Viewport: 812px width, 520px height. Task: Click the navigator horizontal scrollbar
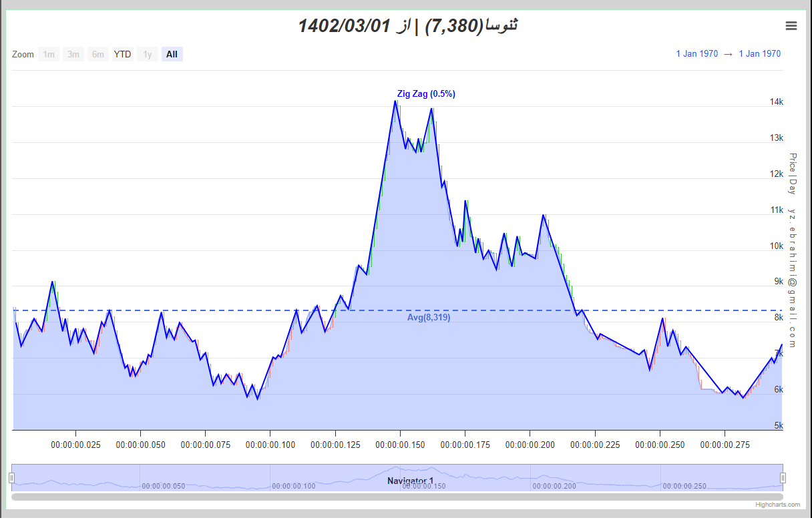click(397, 497)
